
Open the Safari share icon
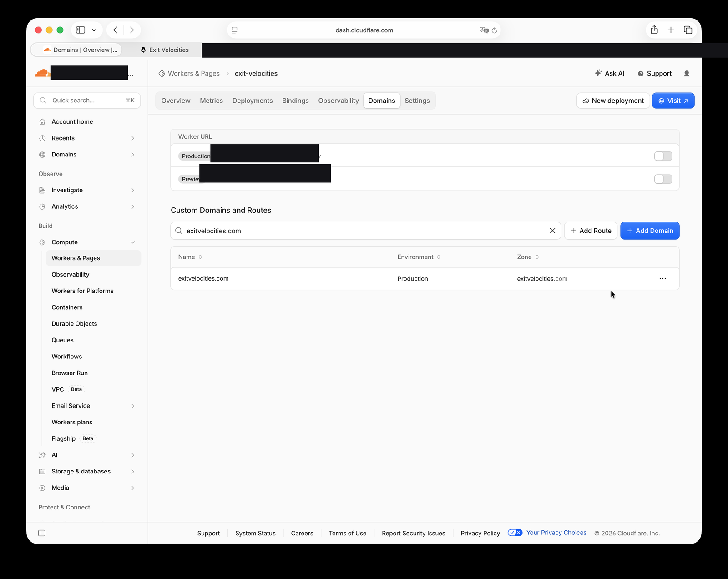(654, 30)
